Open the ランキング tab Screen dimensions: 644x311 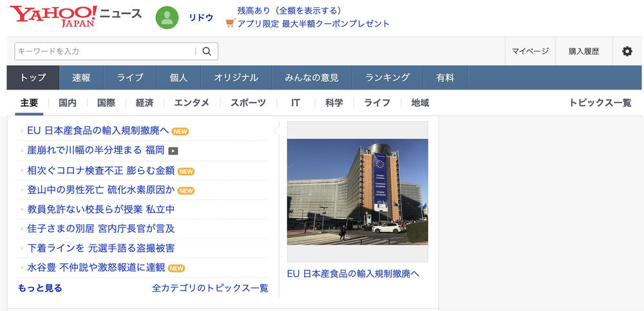click(387, 78)
